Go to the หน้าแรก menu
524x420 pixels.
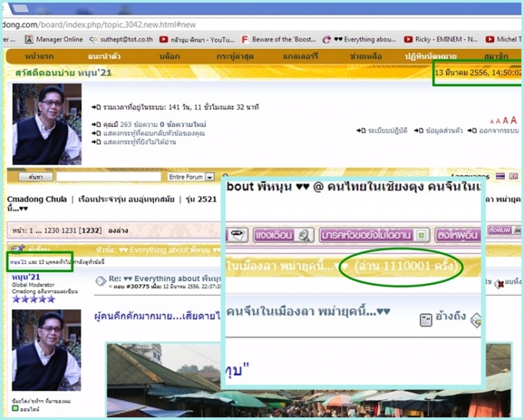39,57
